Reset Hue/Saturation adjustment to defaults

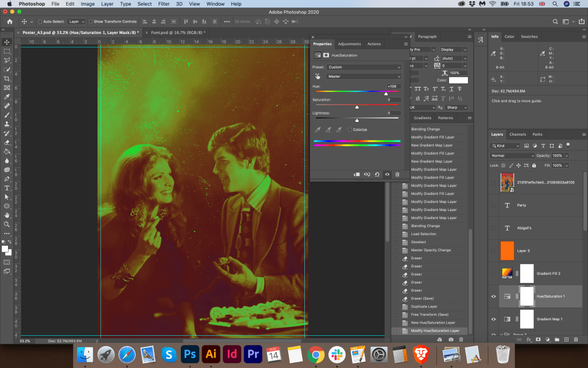tap(377, 174)
